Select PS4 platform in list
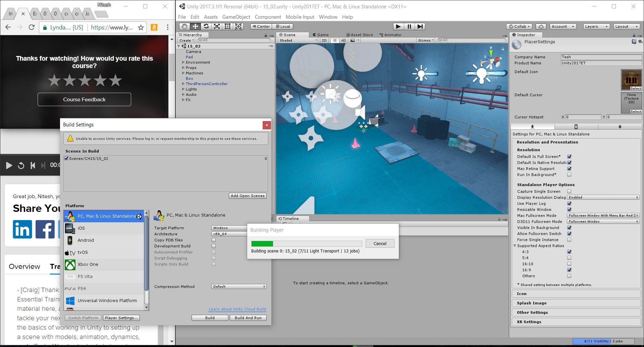The image size is (644, 347). point(104,288)
